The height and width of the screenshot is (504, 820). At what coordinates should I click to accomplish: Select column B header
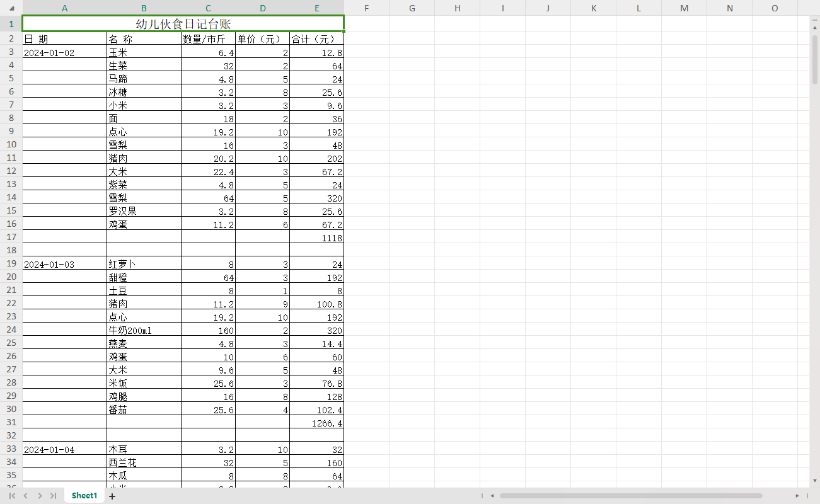pos(144,8)
